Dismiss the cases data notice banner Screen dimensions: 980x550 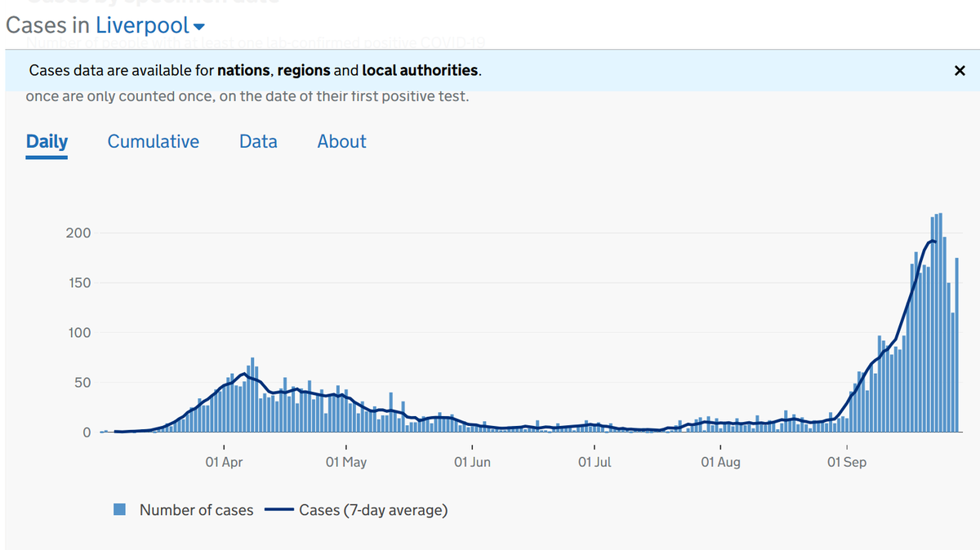[x=960, y=71]
